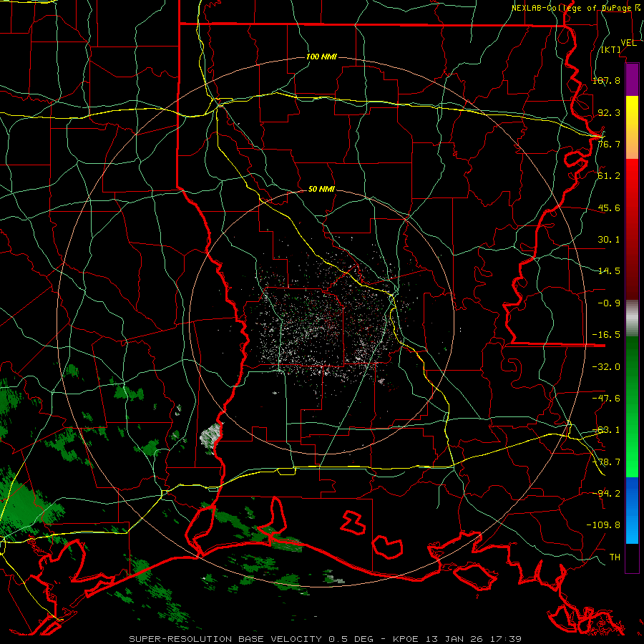Select the 76.7 velocity scale value

pos(609,144)
